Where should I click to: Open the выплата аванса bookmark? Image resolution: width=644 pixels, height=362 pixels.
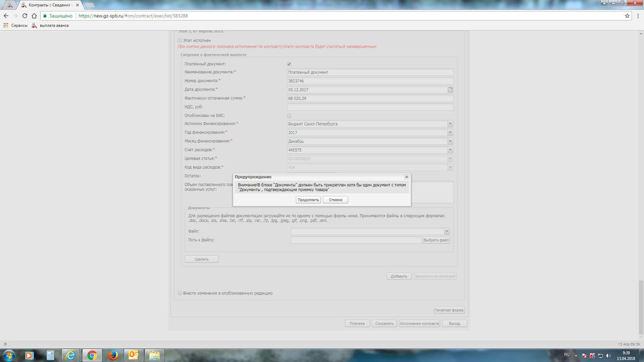[x=50, y=25]
